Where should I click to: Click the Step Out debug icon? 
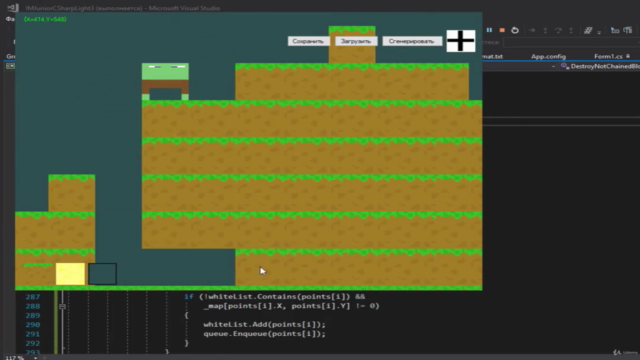coord(571,30)
